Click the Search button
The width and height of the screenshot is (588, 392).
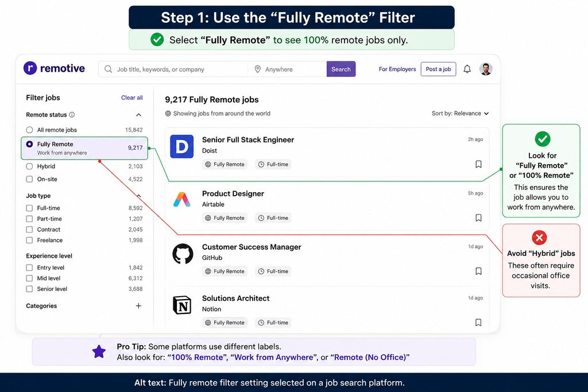coord(341,69)
